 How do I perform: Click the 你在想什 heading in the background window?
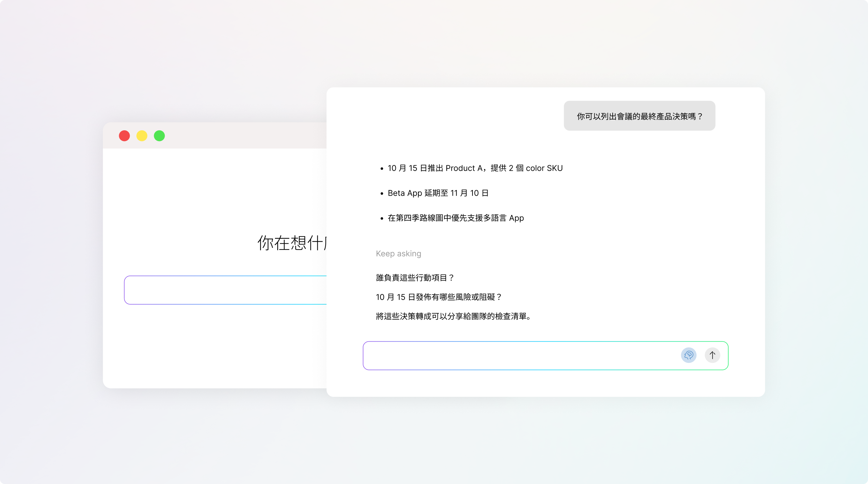coord(292,243)
